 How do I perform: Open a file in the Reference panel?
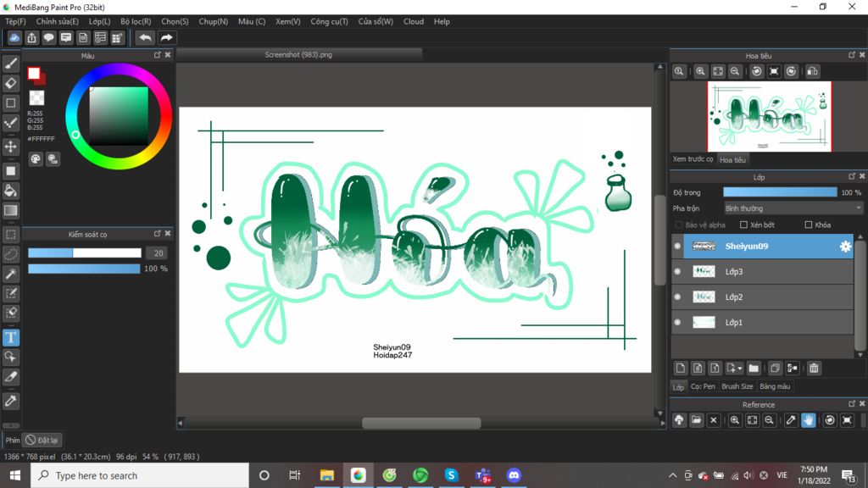click(697, 420)
